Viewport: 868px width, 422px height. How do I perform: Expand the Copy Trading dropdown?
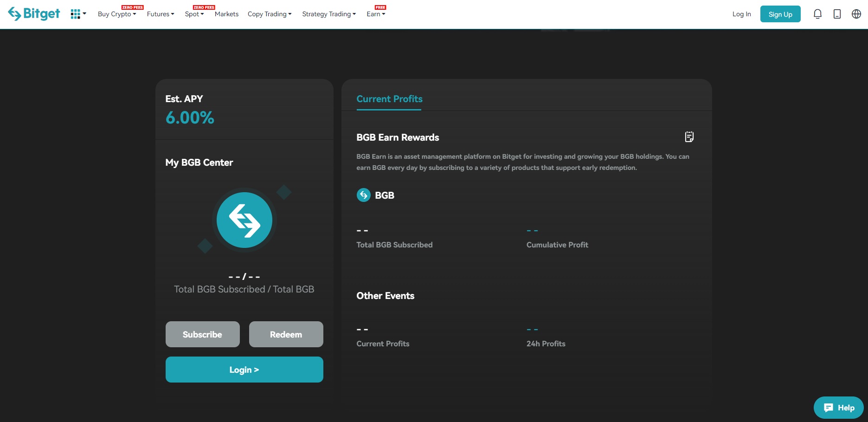270,14
